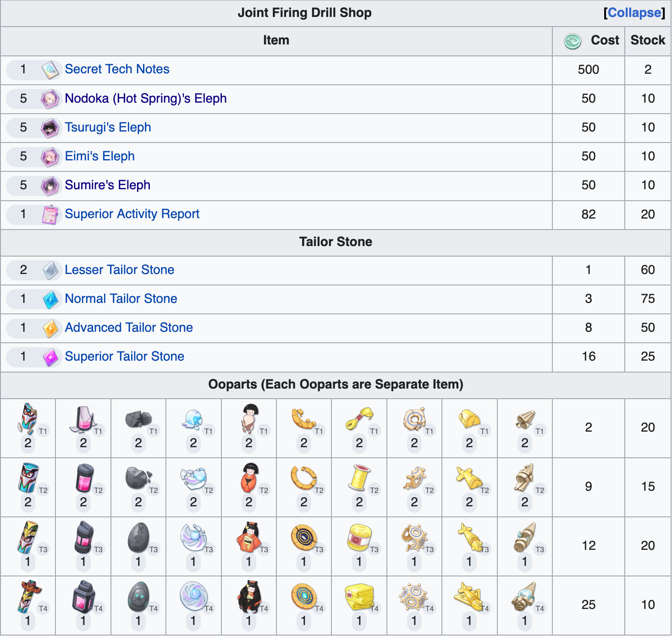Click Nodoka (Hot Spring)'s Eleph portrait icon
Image resolution: width=672 pixels, height=636 pixels.
[x=50, y=99]
